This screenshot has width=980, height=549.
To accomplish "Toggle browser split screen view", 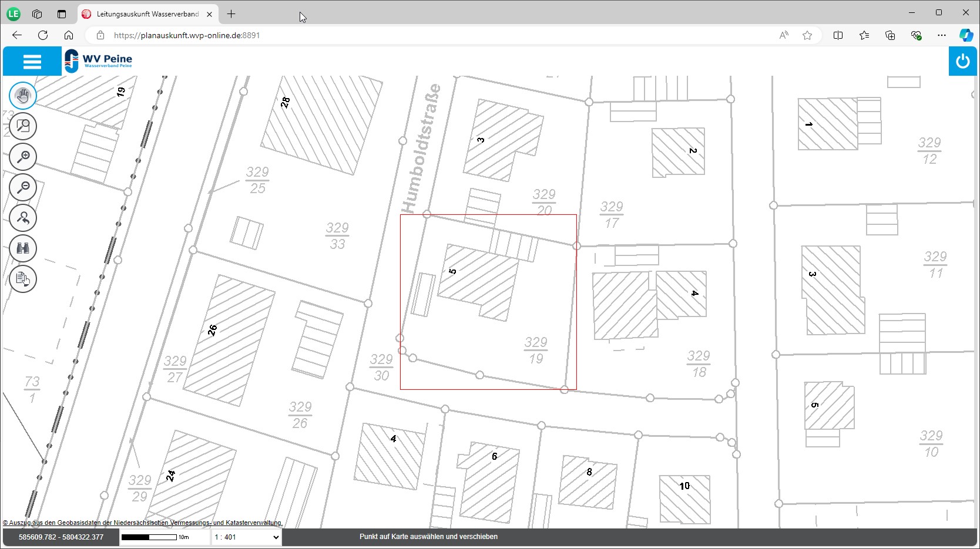I will coord(838,35).
